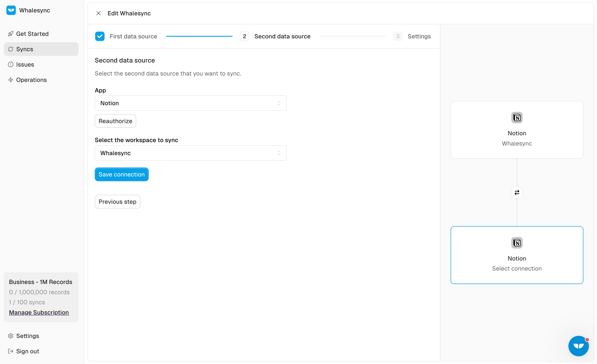The width and height of the screenshot is (597, 364).
Task: Click the Edit Whalesync title
Action: coord(129,13)
